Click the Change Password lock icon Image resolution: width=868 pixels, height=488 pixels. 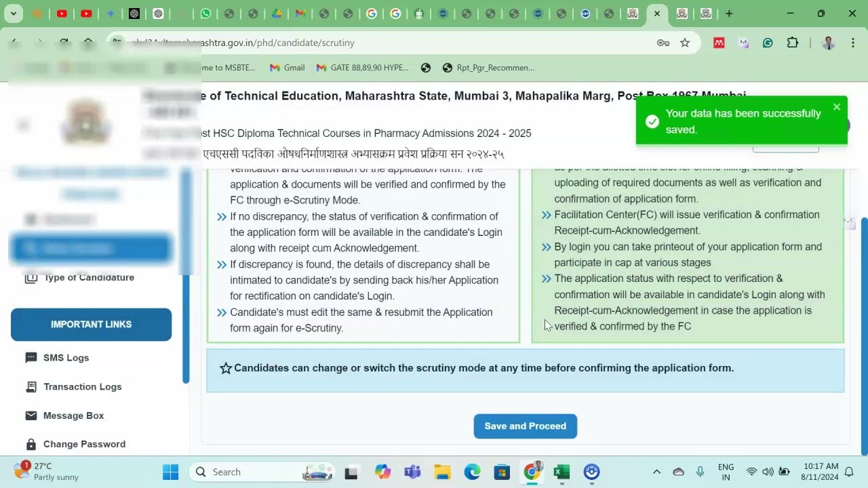pos(31,445)
